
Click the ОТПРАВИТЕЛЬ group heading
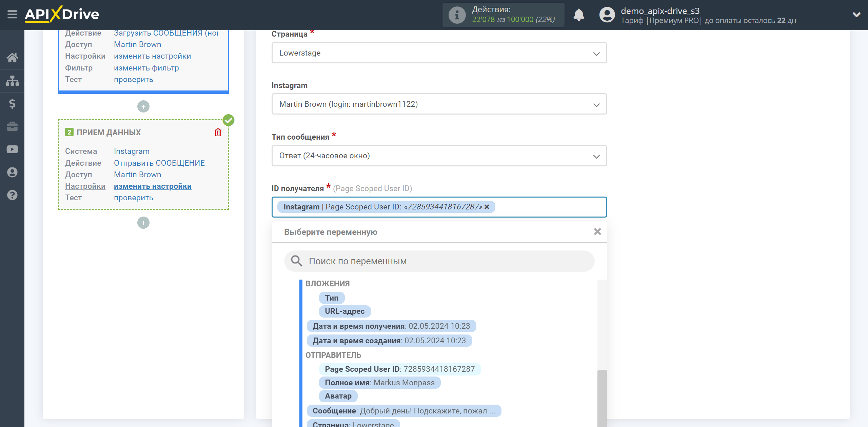333,355
